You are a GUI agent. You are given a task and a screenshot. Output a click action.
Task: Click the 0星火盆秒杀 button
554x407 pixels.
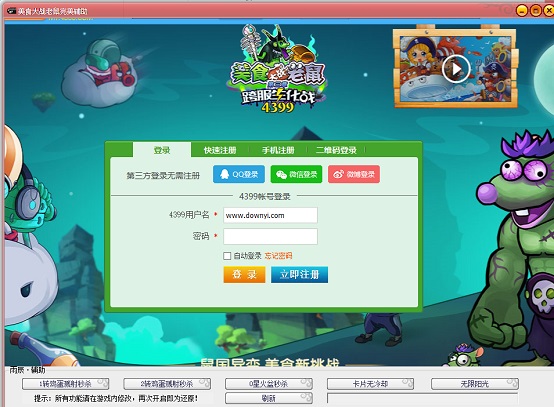(269, 384)
